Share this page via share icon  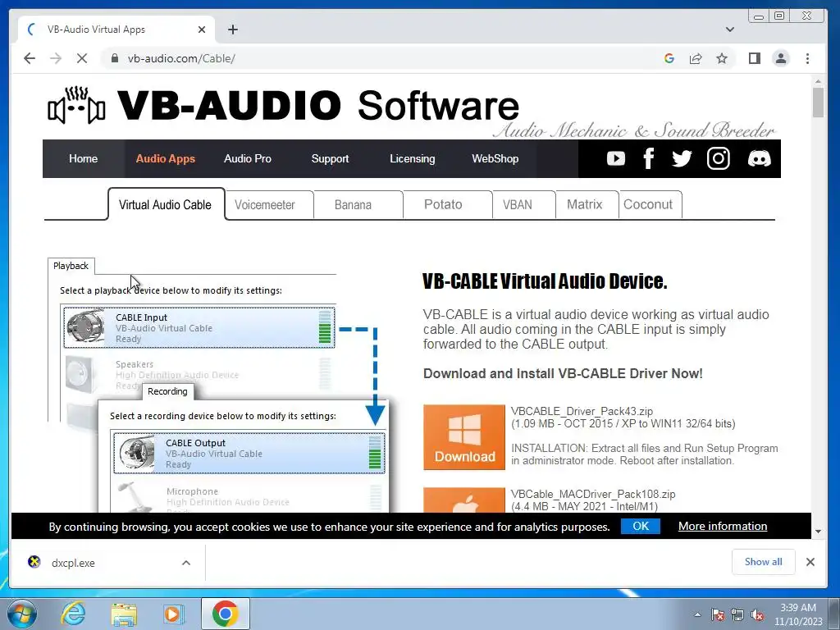pos(696,58)
